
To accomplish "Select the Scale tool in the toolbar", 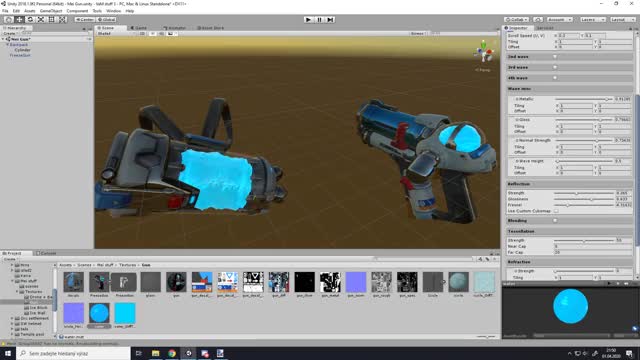I will coord(41,20).
